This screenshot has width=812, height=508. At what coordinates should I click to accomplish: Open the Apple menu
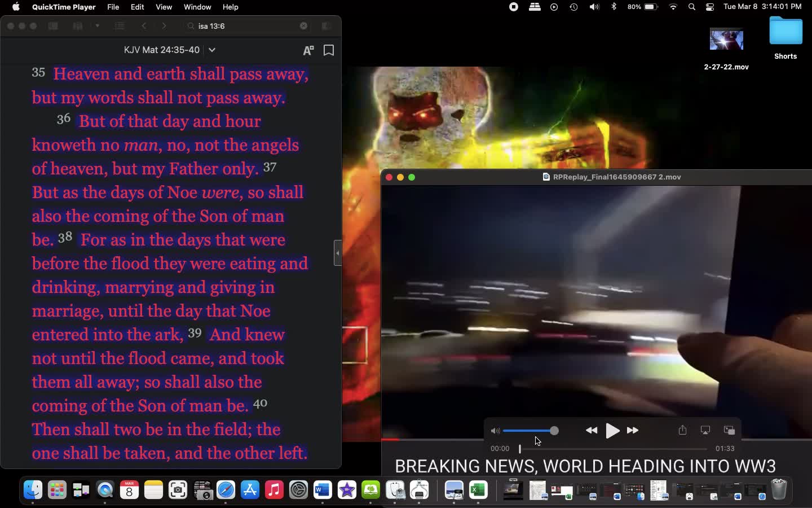(x=16, y=7)
